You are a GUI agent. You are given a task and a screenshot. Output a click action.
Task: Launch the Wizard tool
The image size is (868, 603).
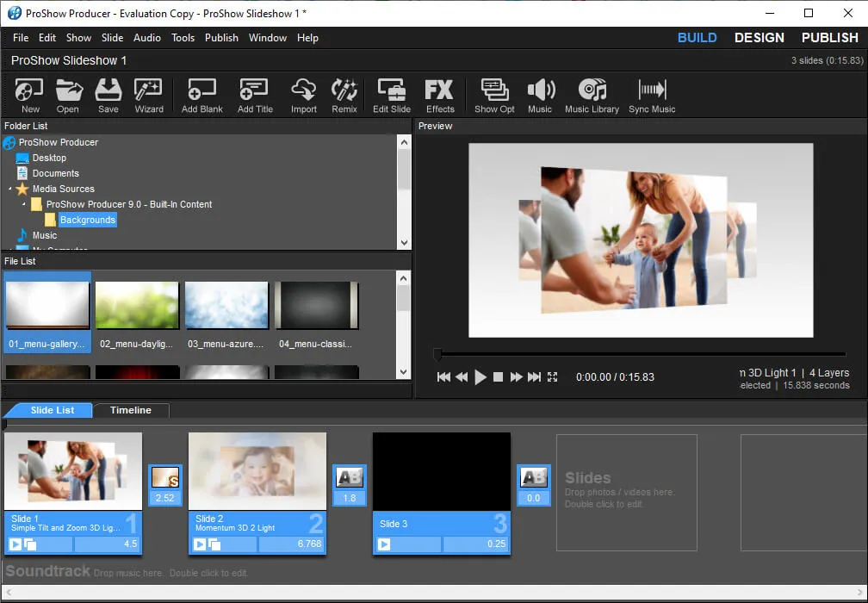click(149, 96)
